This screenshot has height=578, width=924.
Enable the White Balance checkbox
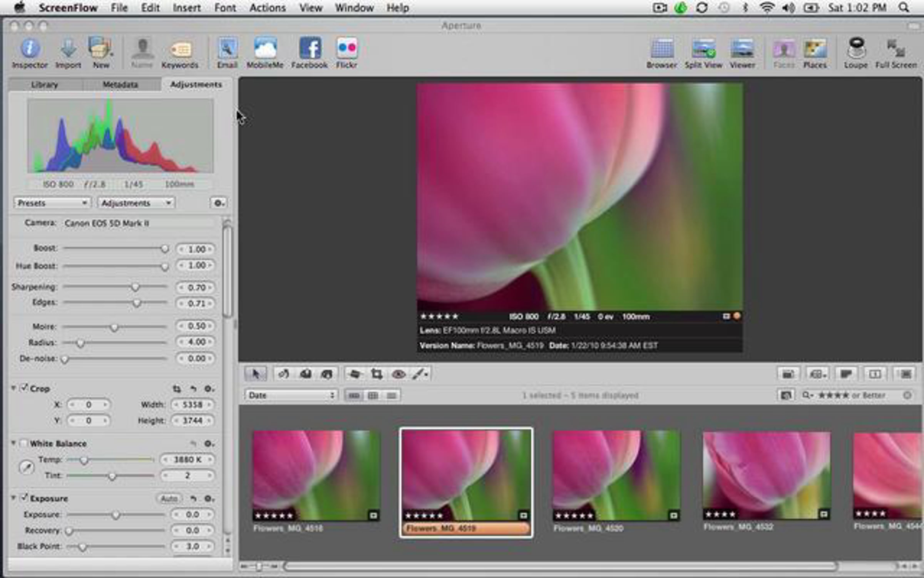point(23,443)
